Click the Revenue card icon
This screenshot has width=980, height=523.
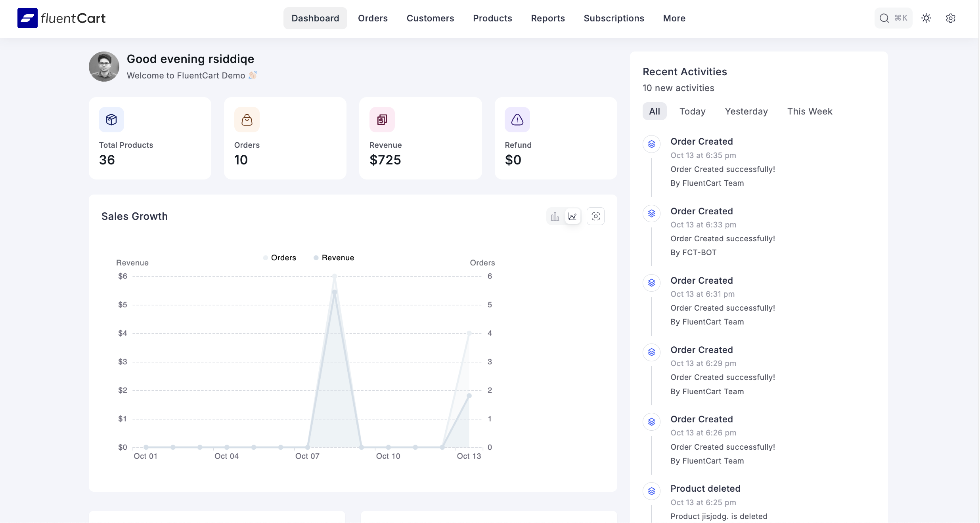(382, 120)
